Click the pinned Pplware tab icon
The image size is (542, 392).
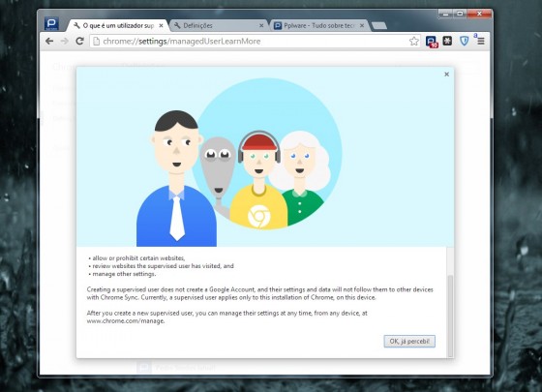(51, 23)
